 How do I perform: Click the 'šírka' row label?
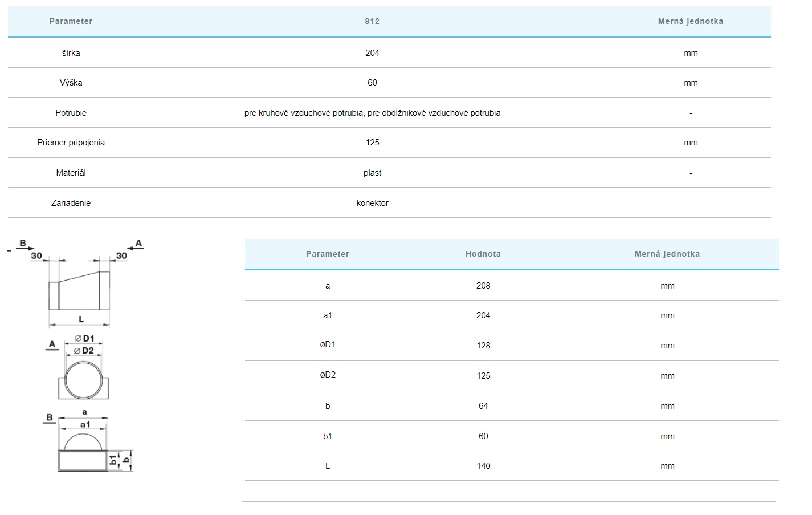[x=71, y=53]
